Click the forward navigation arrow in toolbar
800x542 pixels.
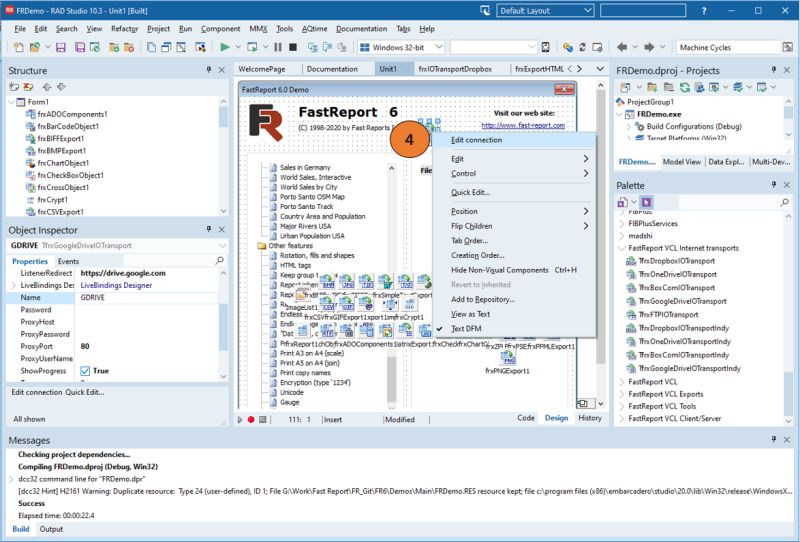click(649, 47)
